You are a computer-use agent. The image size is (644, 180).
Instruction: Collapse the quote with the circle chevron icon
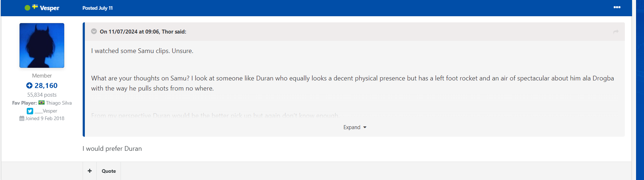[94, 31]
